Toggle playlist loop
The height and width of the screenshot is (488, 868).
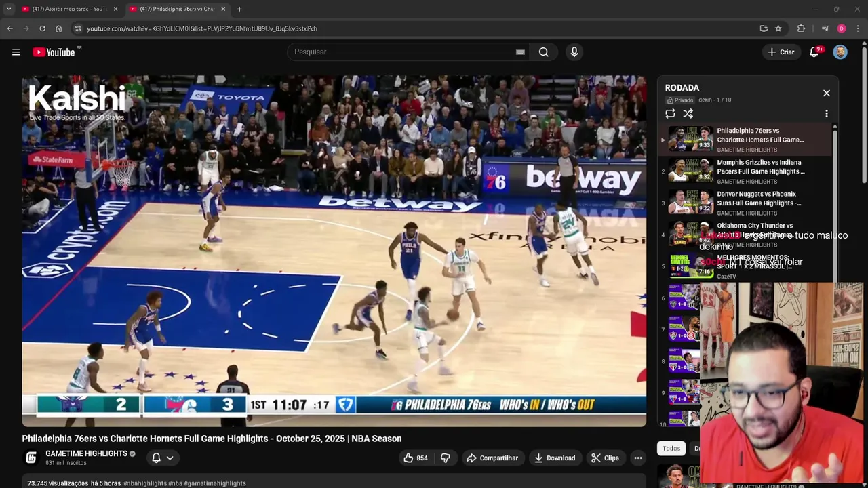tap(670, 114)
